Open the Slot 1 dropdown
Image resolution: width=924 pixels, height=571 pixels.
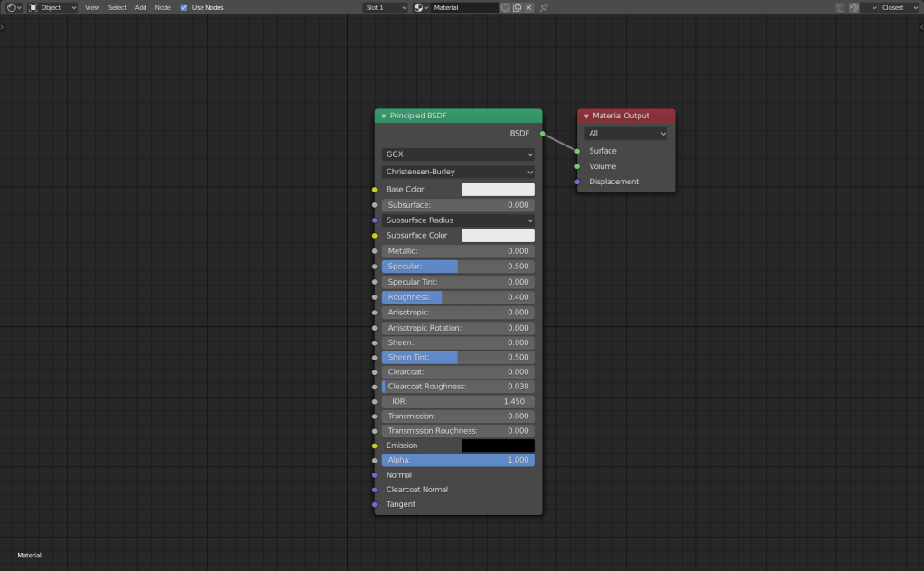click(385, 7)
